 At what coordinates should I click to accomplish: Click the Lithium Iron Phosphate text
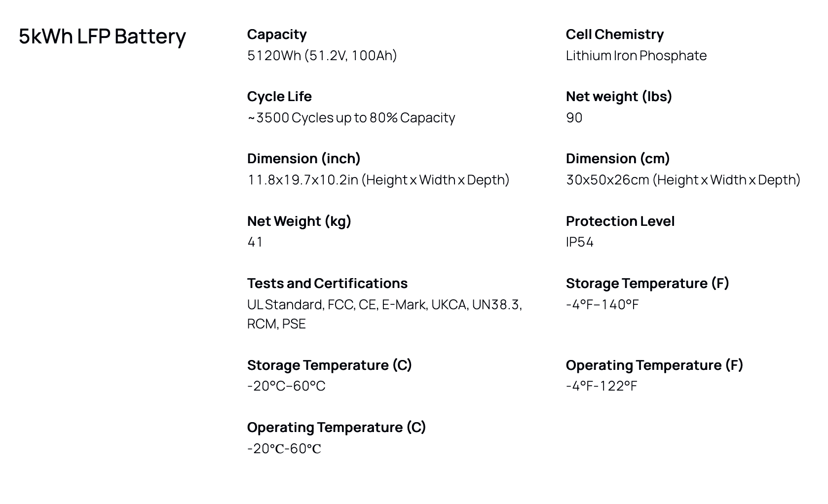pyautogui.click(x=636, y=55)
